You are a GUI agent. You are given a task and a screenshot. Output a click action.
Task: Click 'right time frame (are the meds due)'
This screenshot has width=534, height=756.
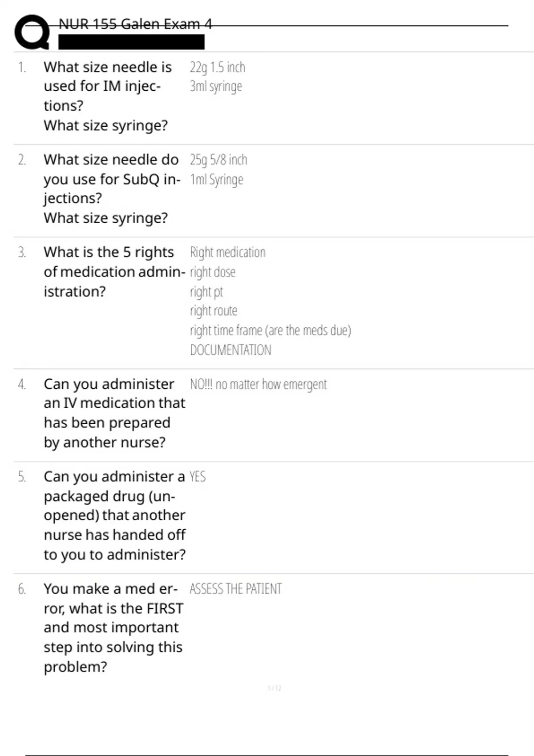(x=270, y=330)
